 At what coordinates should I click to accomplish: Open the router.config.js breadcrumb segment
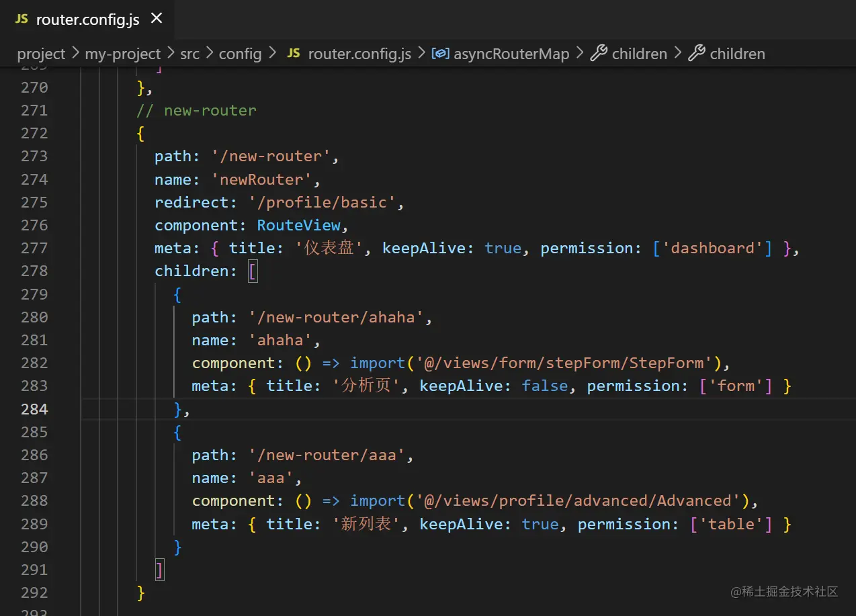[359, 54]
